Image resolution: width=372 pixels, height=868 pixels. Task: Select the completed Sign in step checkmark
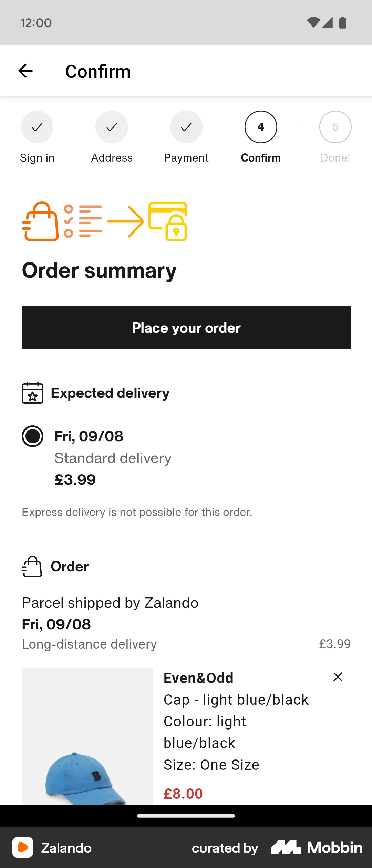pyautogui.click(x=37, y=127)
